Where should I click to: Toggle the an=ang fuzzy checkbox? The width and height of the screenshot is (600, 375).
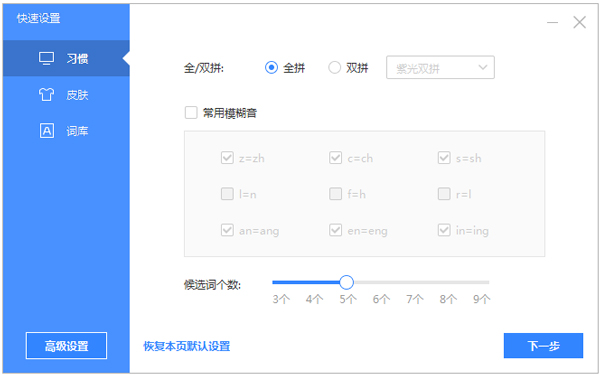(227, 230)
